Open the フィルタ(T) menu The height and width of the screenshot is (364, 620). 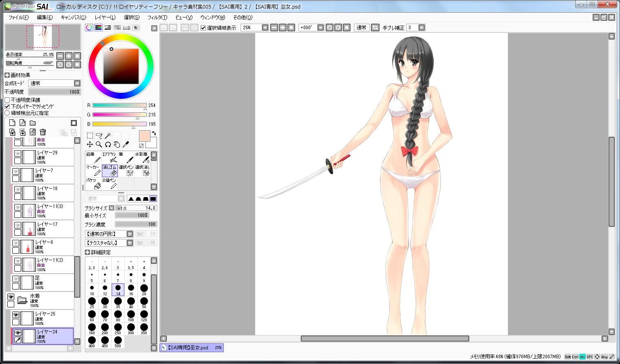(157, 18)
